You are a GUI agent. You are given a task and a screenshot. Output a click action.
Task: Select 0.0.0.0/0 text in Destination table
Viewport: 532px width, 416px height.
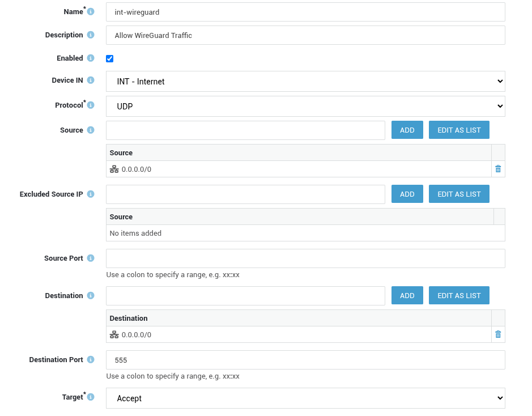[x=137, y=335]
